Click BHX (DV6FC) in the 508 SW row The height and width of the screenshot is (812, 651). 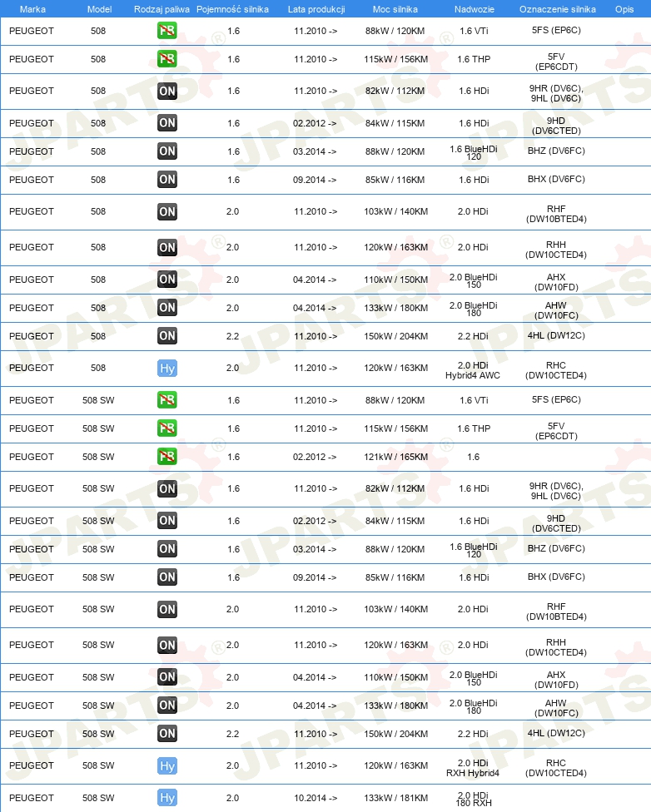[556, 577]
